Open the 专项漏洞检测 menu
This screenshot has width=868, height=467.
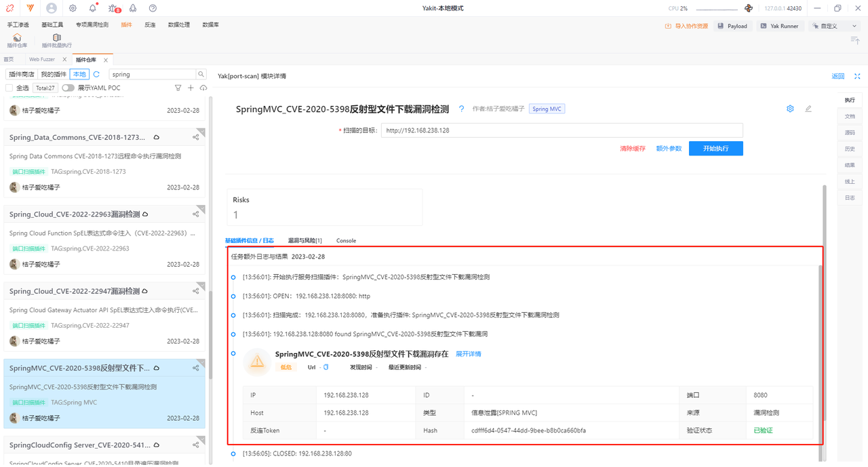tap(92, 24)
